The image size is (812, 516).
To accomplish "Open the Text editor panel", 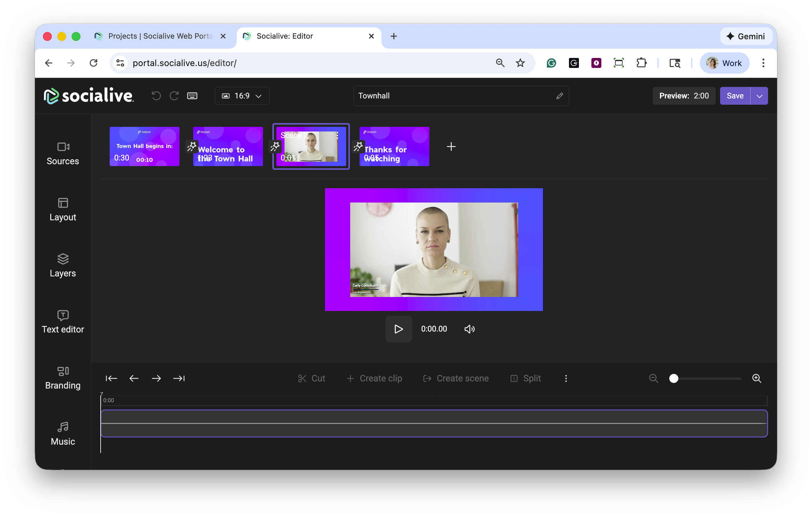I will coord(63,322).
